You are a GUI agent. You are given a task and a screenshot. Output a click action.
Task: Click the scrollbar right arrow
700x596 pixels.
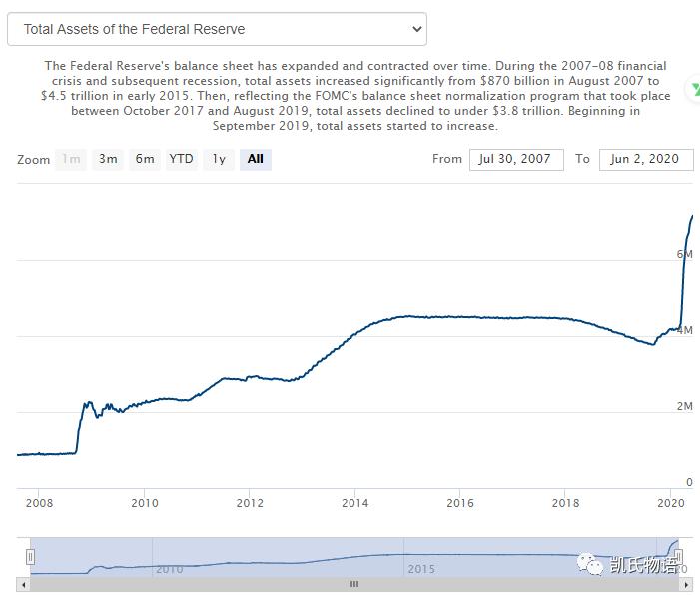point(686,584)
